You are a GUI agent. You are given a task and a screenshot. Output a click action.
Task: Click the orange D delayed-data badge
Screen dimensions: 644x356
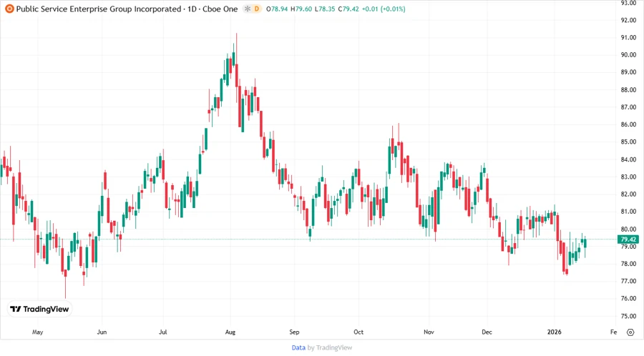[257, 9]
